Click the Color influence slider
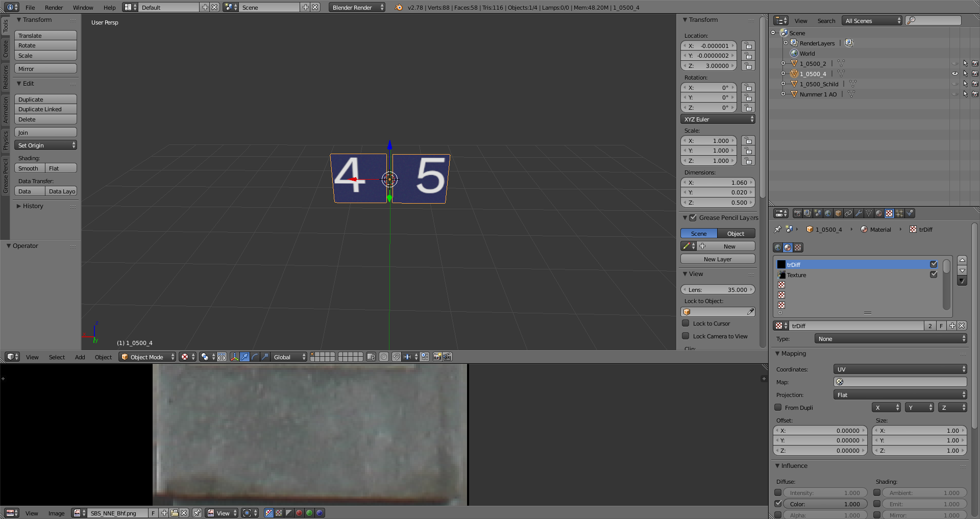This screenshot has height=519, width=980. pyautogui.click(x=825, y=504)
